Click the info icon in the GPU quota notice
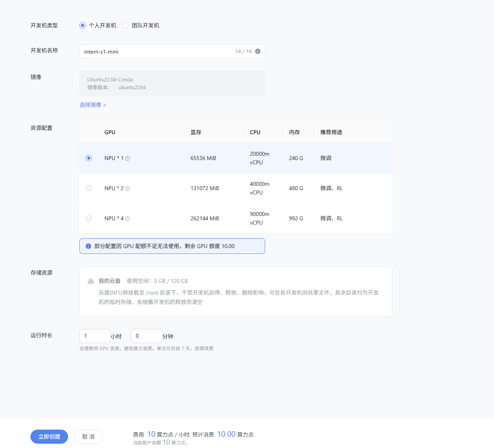 pos(88,246)
